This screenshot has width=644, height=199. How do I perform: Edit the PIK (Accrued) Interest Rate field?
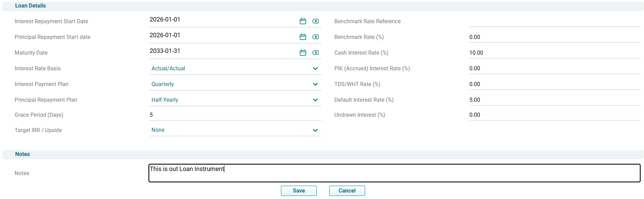554,68
